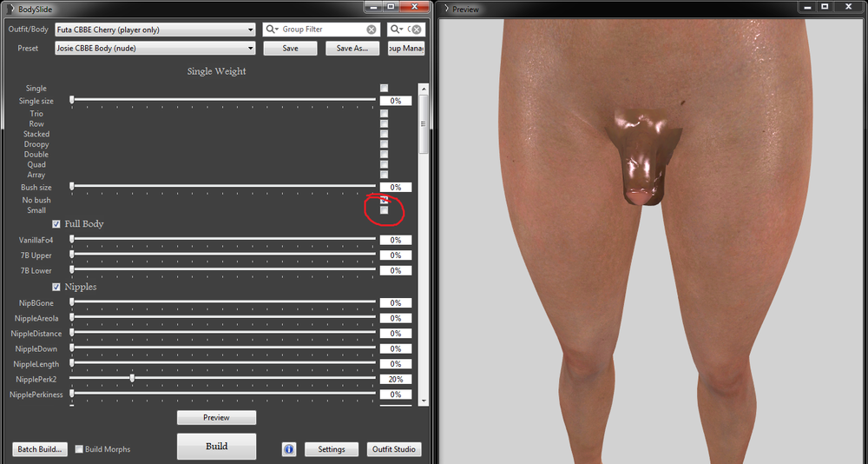868x464 pixels.
Task: Click the NipplePerk2 slider handle
Action: (132, 378)
